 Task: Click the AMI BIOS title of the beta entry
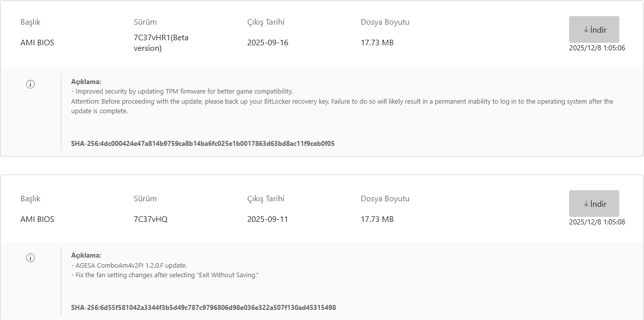tap(37, 43)
